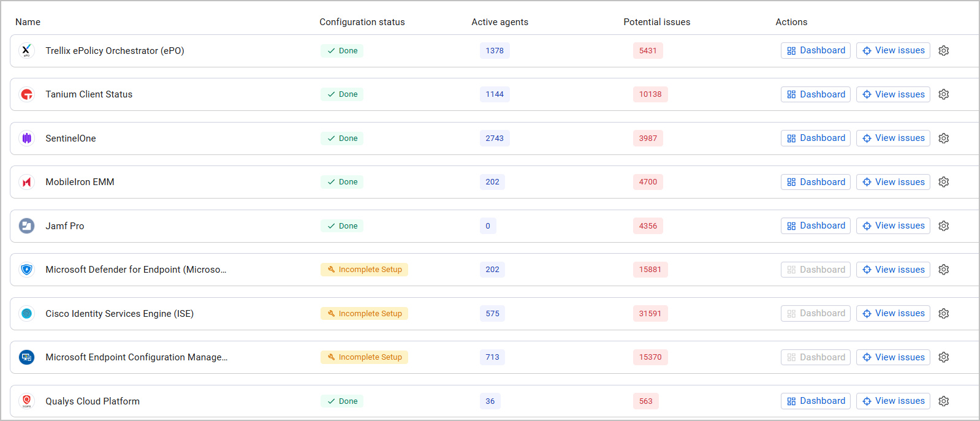The image size is (980, 421).
Task: View issues for Microsoft Endpoint Configuration Manager
Action: pyautogui.click(x=893, y=357)
